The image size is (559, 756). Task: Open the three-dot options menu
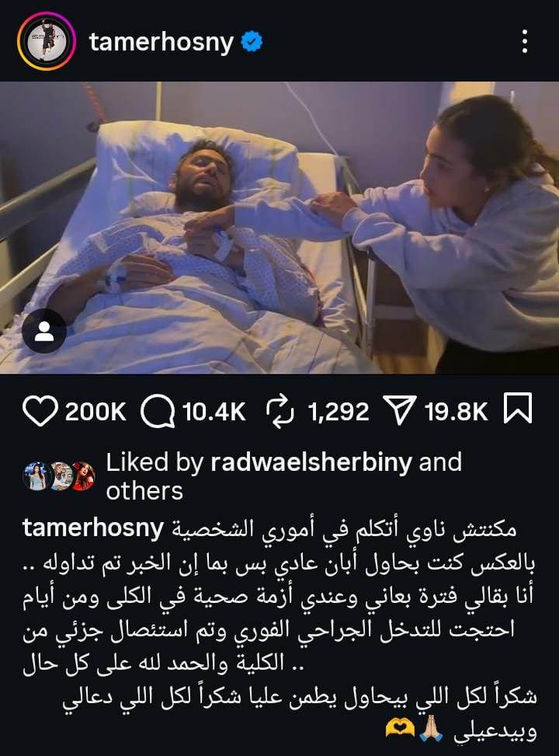pos(525,41)
